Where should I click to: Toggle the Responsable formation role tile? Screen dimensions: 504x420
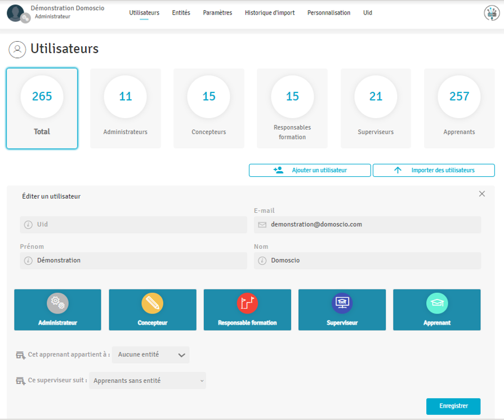click(247, 310)
